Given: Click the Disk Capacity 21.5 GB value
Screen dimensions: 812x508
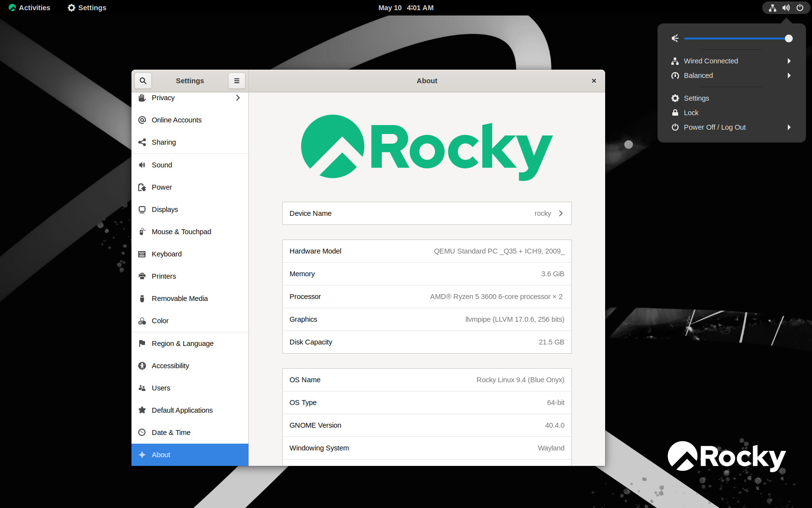Looking at the screenshot, I should [551, 342].
